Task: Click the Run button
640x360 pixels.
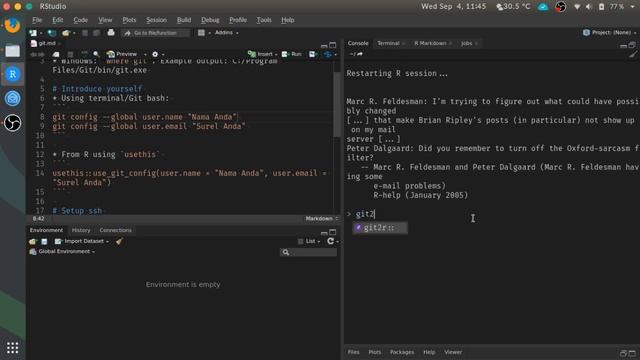Action: click(292, 54)
